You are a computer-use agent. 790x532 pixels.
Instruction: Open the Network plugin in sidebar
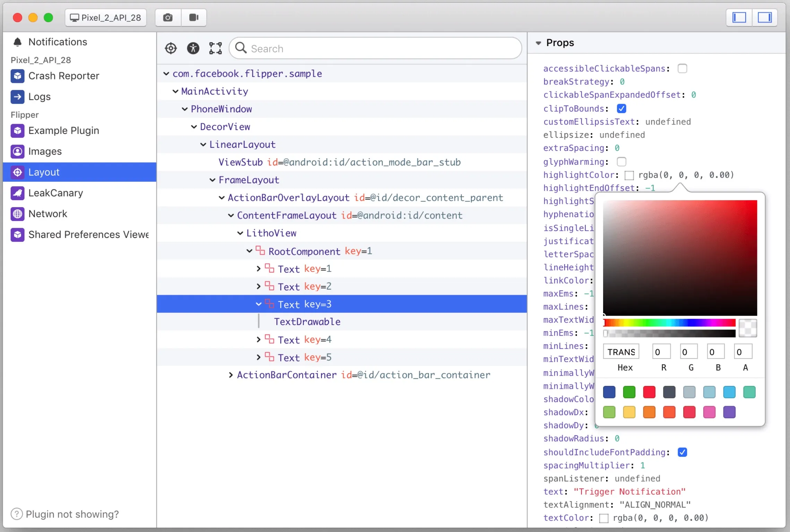click(48, 214)
